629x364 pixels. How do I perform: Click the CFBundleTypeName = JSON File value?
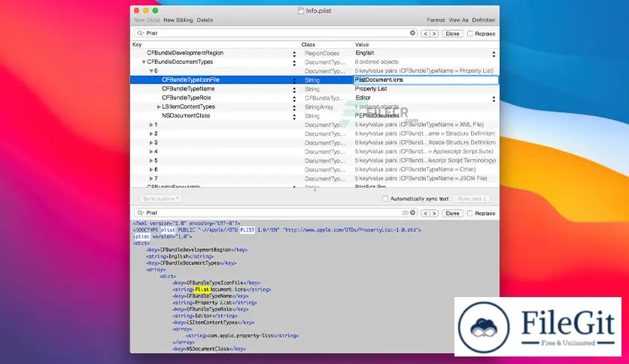(x=421, y=178)
